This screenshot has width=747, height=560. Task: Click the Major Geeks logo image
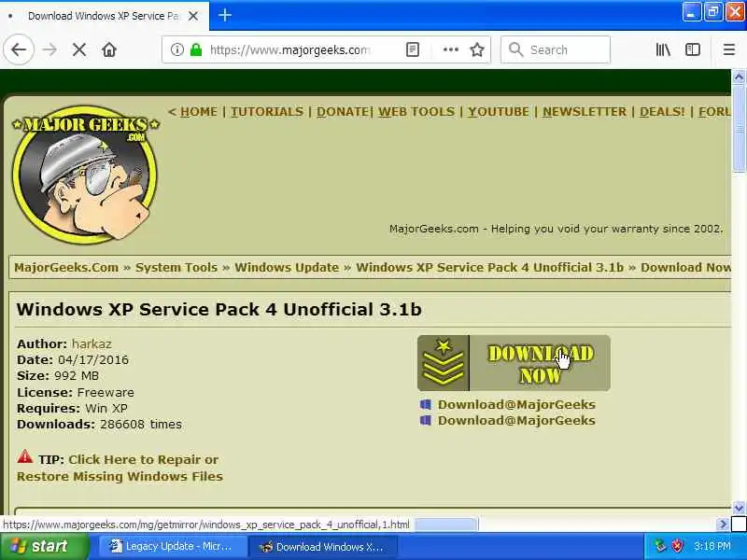(85, 175)
